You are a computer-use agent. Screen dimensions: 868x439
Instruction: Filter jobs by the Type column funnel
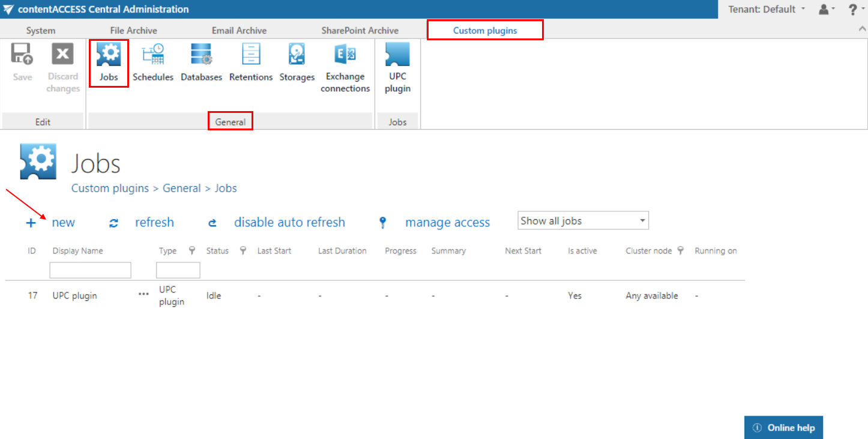[192, 251]
